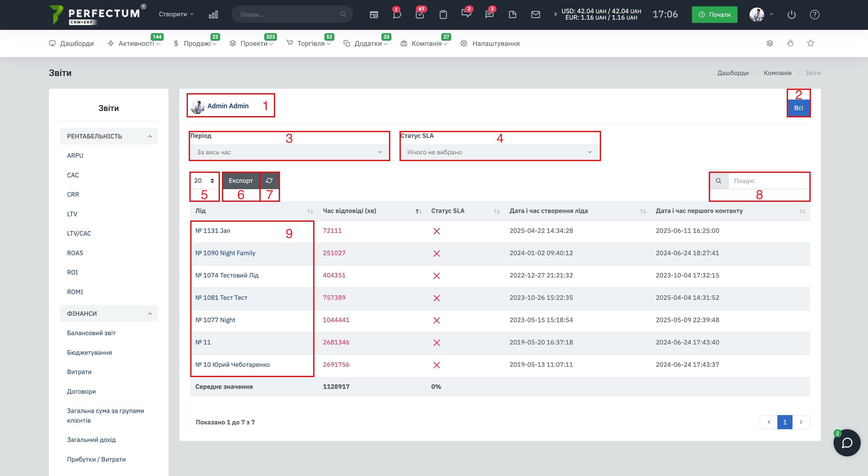868x476 pixels.
Task: Open the tasks checklist icon with 67 badge
Action: 420,14
